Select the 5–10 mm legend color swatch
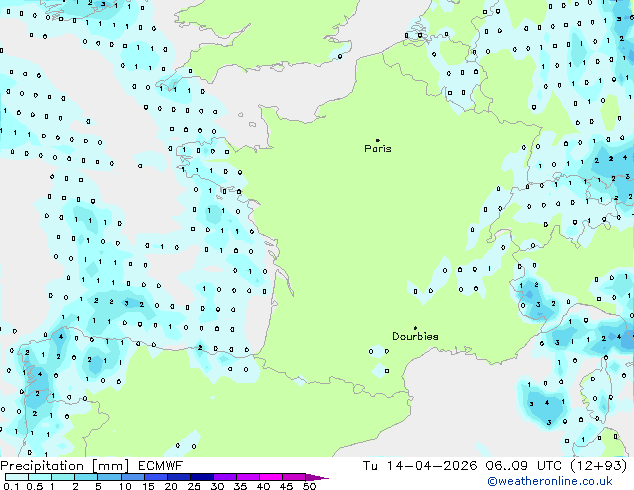This screenshot has height=490, width=634. tap(109, 477)
